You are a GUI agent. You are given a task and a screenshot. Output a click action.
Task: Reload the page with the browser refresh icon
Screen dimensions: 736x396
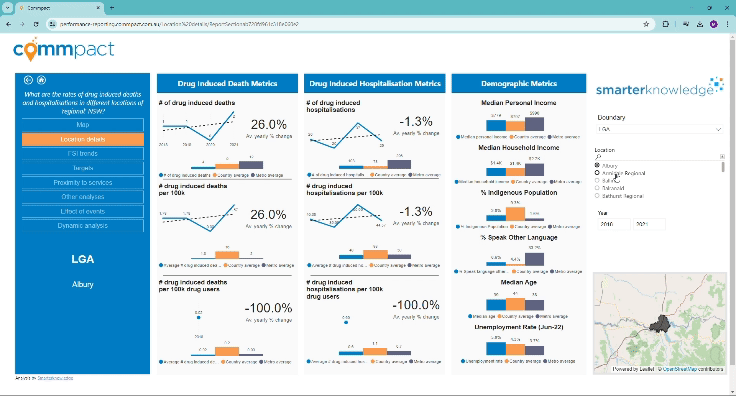(x=36, y=24)
